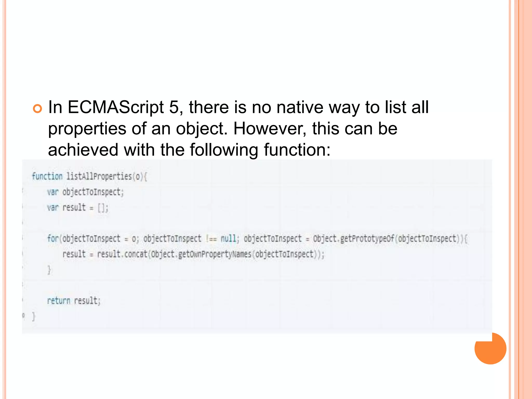Click the orange ring bullet point

[38, 109]
